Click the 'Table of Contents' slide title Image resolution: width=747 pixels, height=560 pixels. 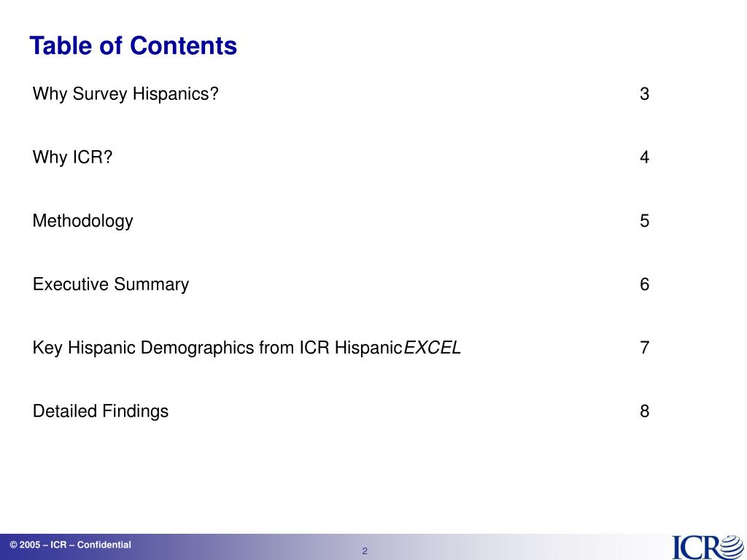click(133, 46)
